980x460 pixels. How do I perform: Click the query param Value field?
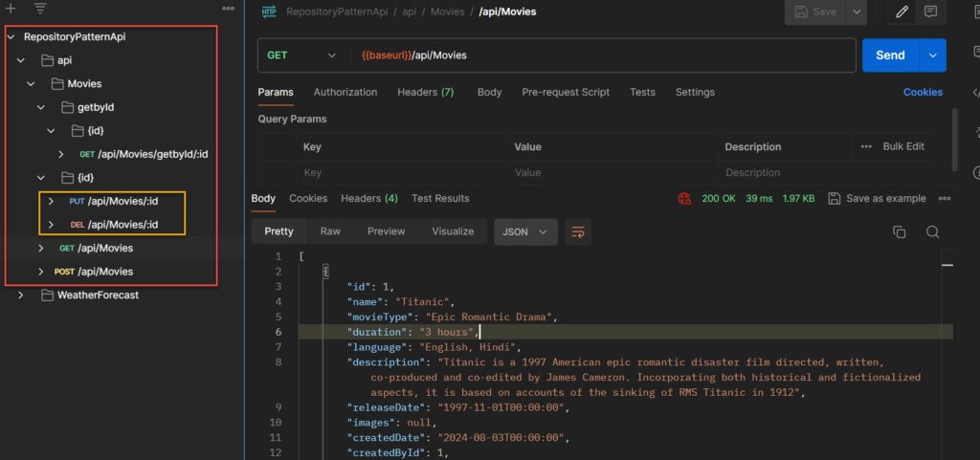(612, 172)
